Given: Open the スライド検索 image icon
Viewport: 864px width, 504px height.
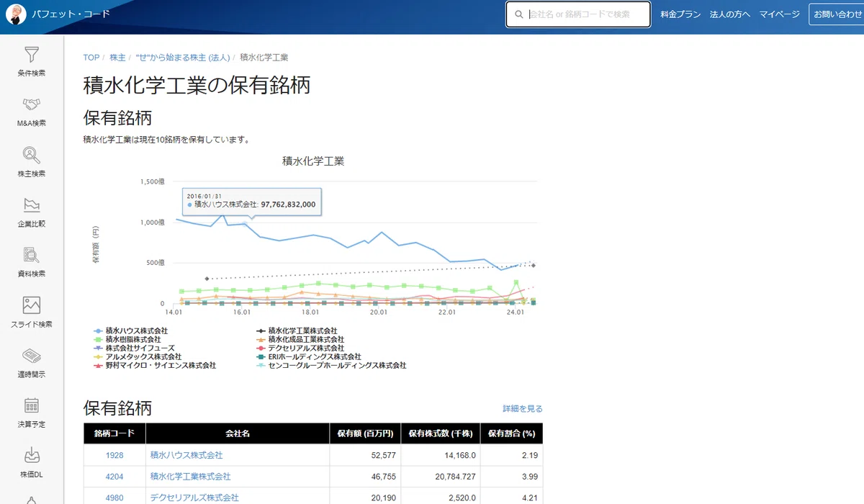Looking at the screenshot, I should click(32, 305).
